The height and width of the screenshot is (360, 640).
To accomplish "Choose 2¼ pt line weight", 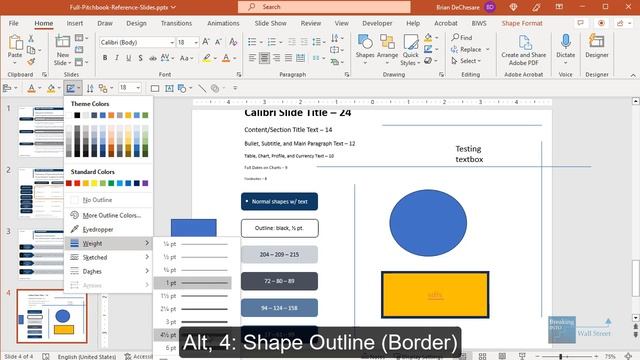I will (x=193, y=309).
